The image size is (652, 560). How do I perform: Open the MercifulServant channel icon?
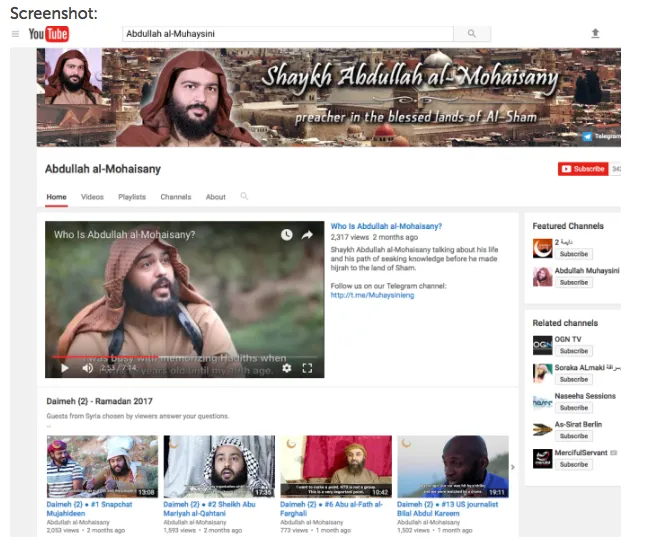click(x=542, y=459)
